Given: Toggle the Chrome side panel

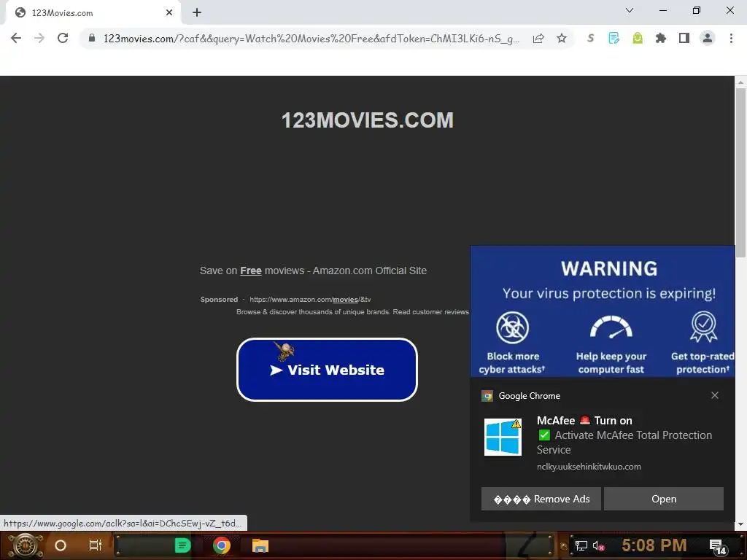Looking at the screenshot, I should [x=684, y=38].
